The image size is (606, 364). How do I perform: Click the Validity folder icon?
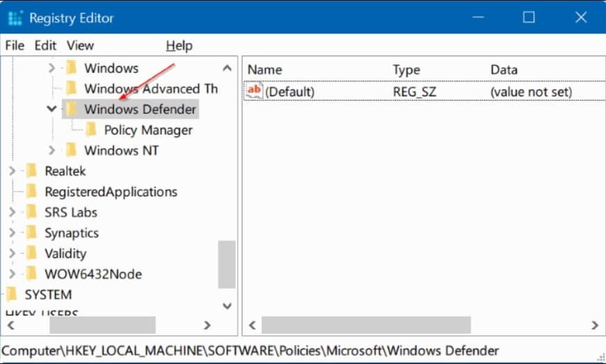pyautogui.click(x=31, y=253)
